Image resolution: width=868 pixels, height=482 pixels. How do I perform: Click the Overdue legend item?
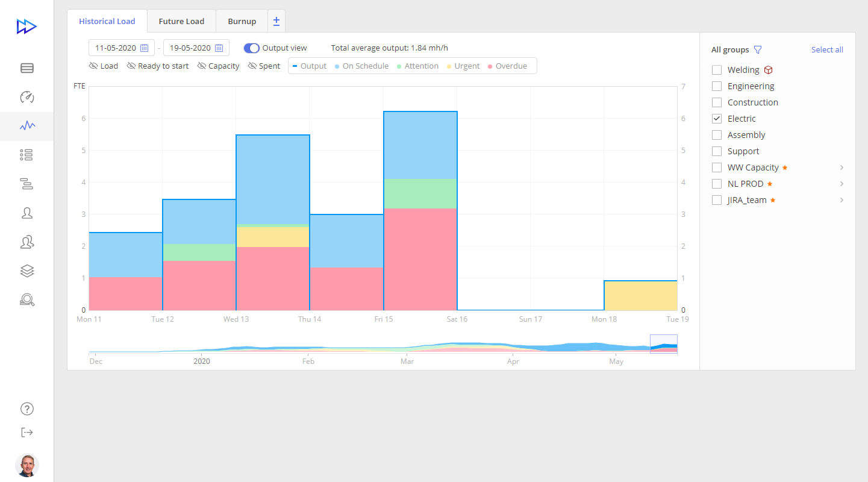tap(507, 66)
